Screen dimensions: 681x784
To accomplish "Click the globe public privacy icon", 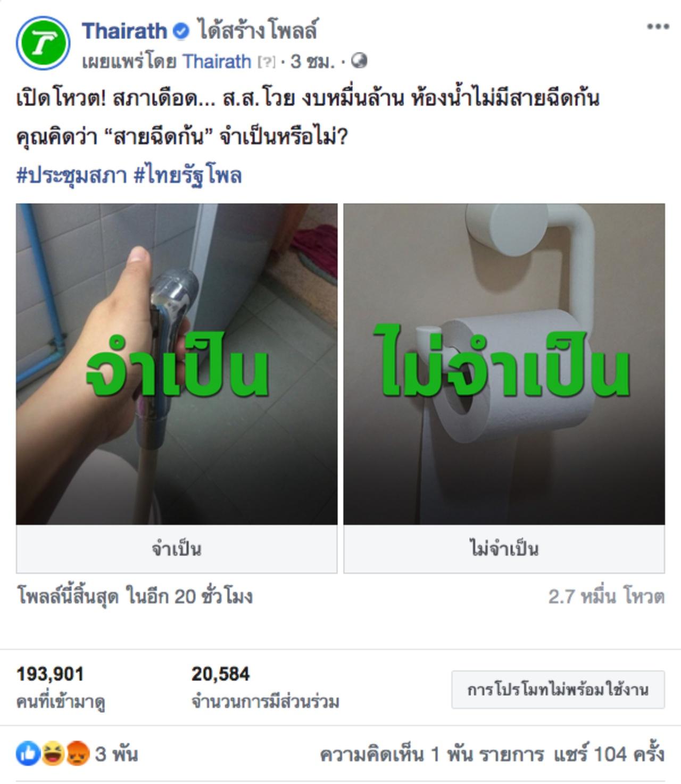I will (360, 61).
